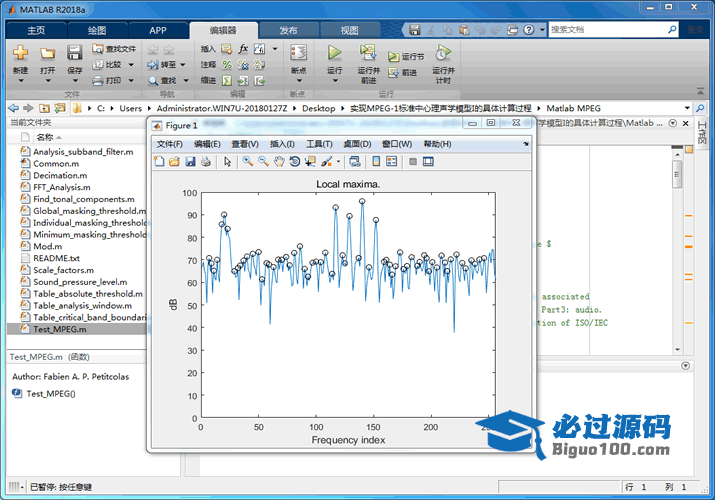
Task: Open the Find (查找) dropdown in ribbon
Action: click(186, 81)
